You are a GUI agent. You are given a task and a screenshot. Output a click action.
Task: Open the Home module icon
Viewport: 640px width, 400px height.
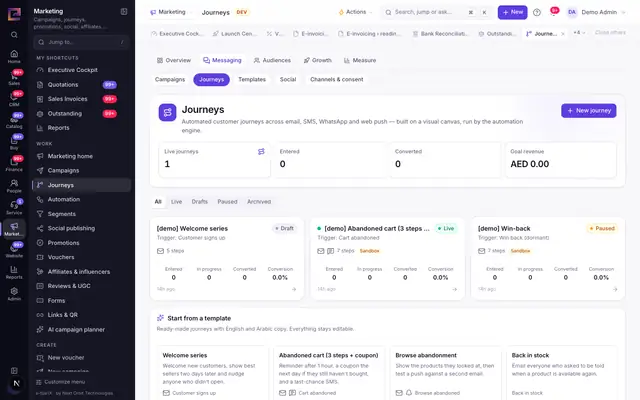[x=14, y=56]
